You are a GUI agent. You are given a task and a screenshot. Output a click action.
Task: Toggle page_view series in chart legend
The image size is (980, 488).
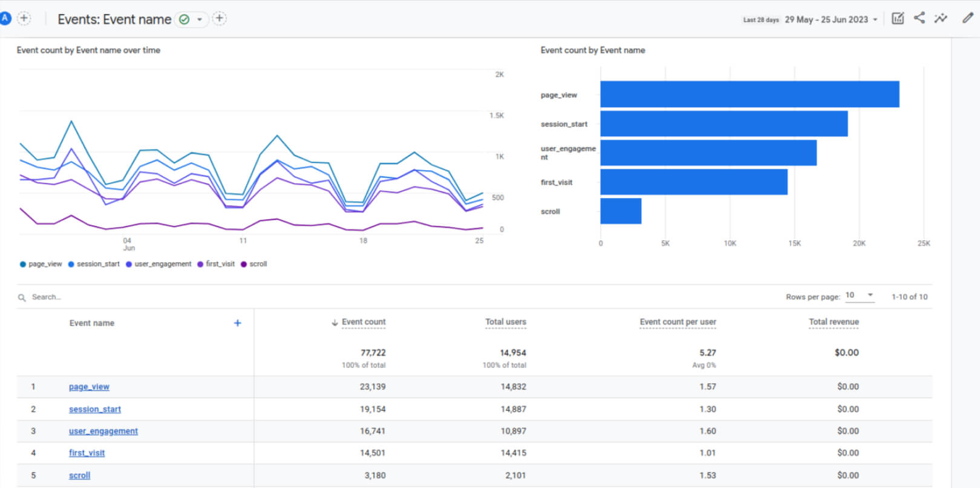[41, 264]
